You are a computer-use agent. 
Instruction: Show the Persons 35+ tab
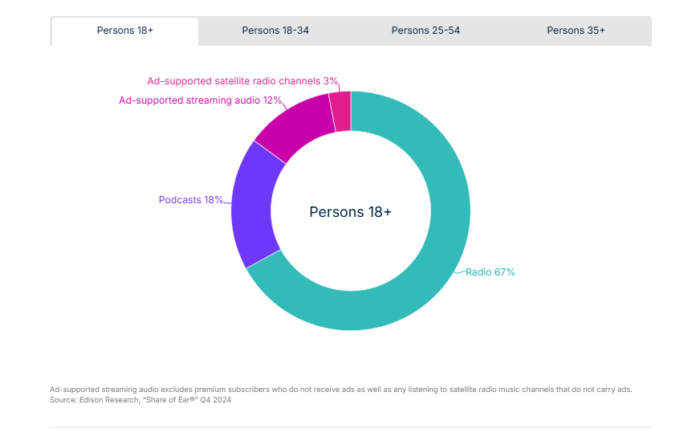pyautogui.click(x=576, y=31)
